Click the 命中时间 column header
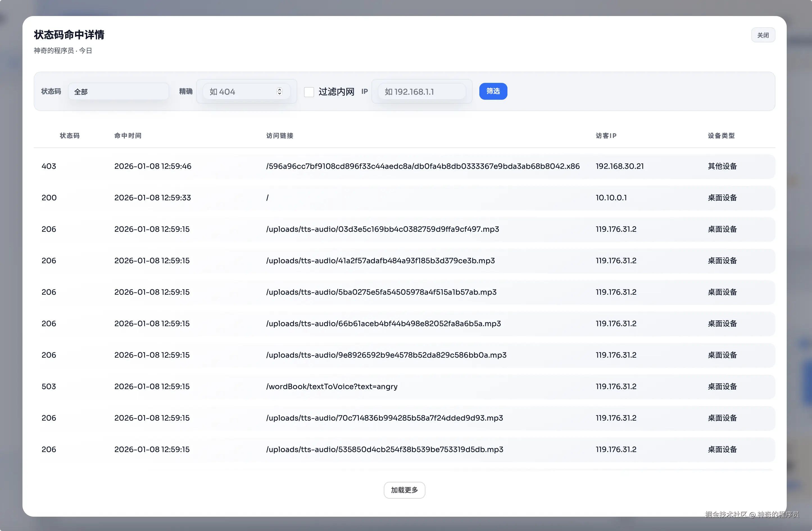This screenshot has height=531, width=812. [x=128, y=135]
